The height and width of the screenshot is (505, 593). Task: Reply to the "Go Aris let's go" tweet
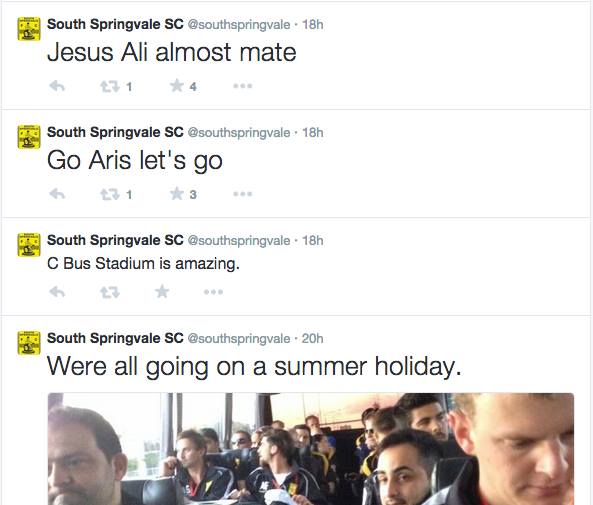[x=57, y=194]
